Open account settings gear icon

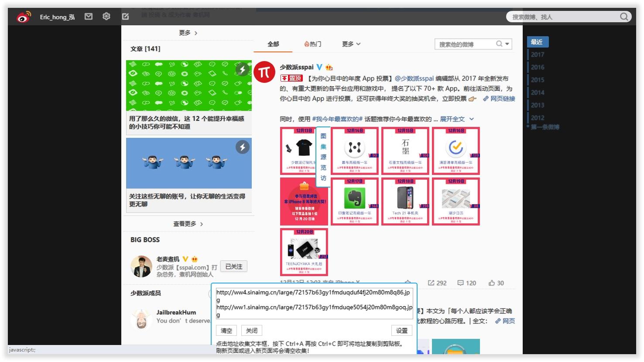[106, 17]
